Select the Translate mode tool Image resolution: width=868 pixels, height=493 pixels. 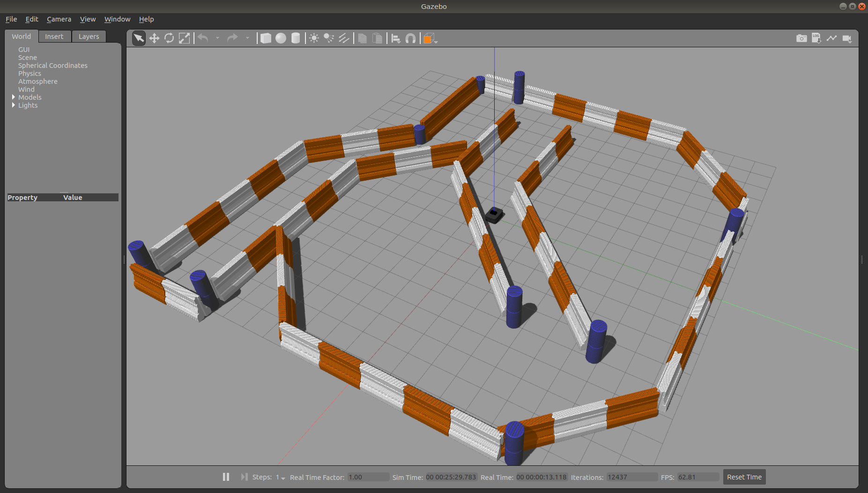154,38
